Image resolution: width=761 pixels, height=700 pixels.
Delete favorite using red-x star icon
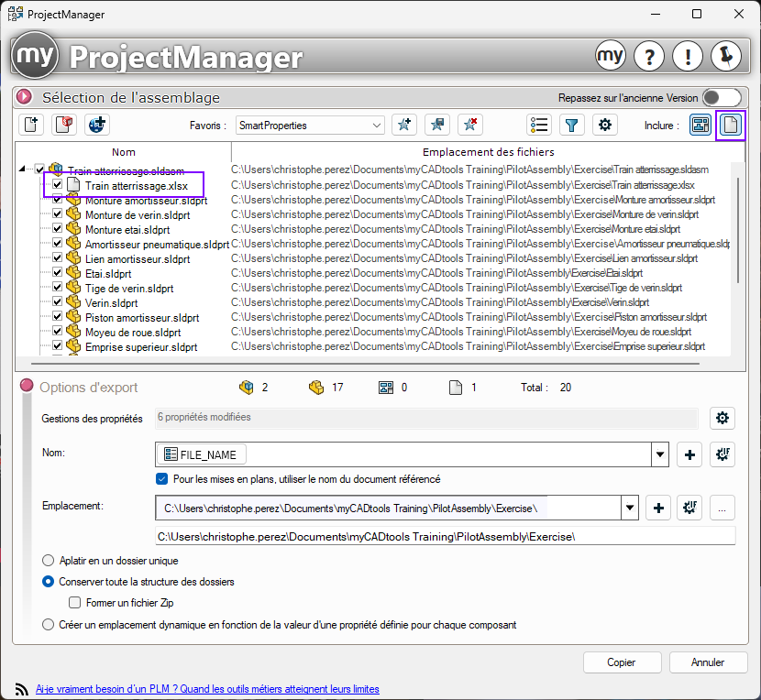469,126
